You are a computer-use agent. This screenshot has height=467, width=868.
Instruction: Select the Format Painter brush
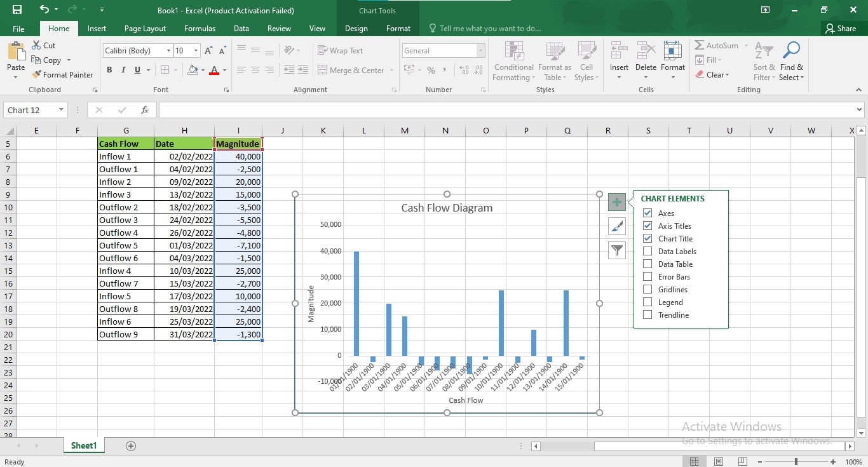pyautogui.click(x=36, y=74)
